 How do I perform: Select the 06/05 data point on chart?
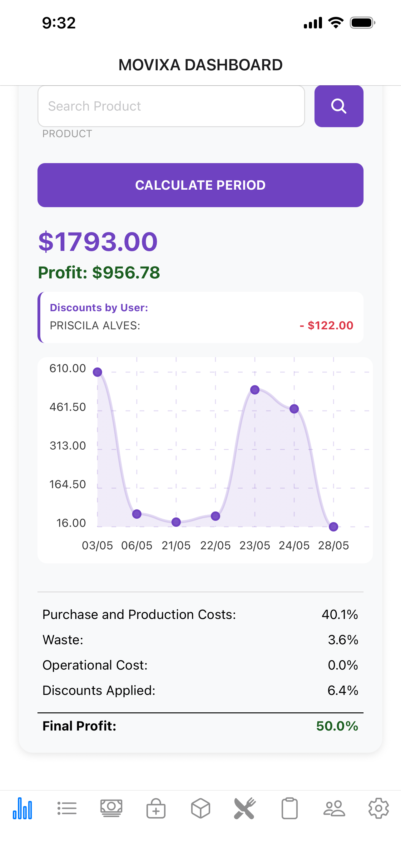tap(137, 514)
